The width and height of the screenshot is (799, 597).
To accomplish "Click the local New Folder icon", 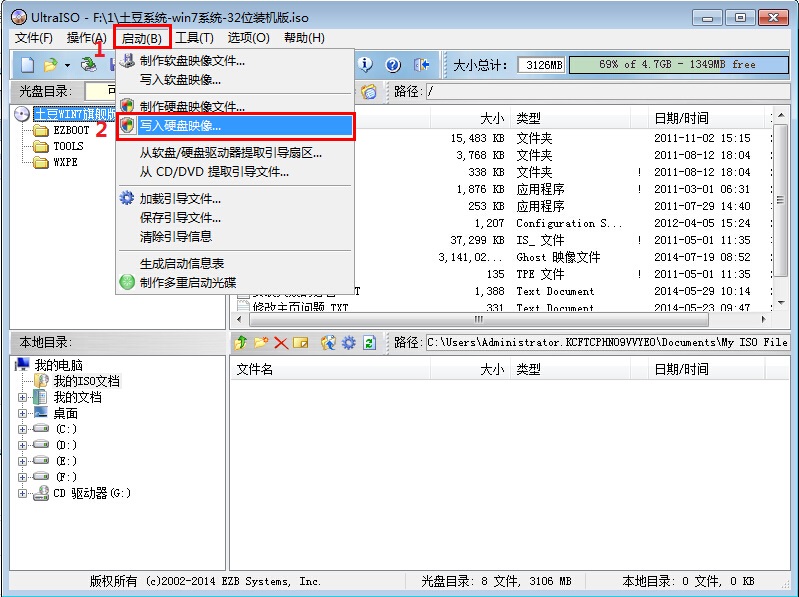I will tap(261, 342).
